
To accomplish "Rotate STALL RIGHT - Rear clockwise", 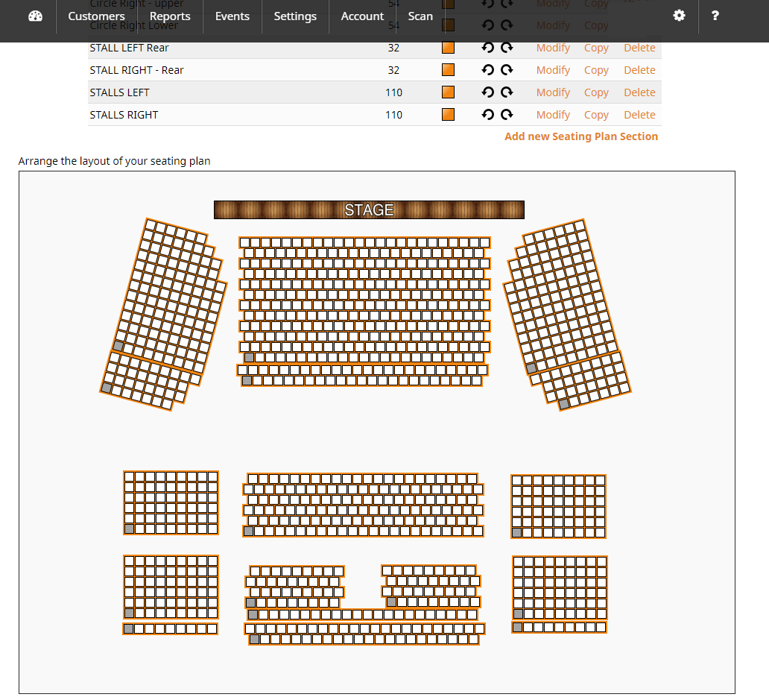I will (x=507, y=70).
